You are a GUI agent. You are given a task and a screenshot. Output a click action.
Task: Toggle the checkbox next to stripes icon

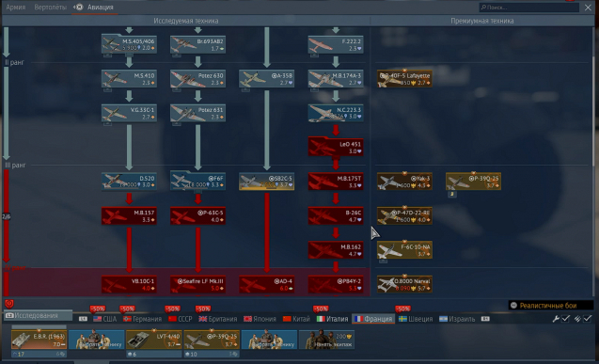coord(587,319)
